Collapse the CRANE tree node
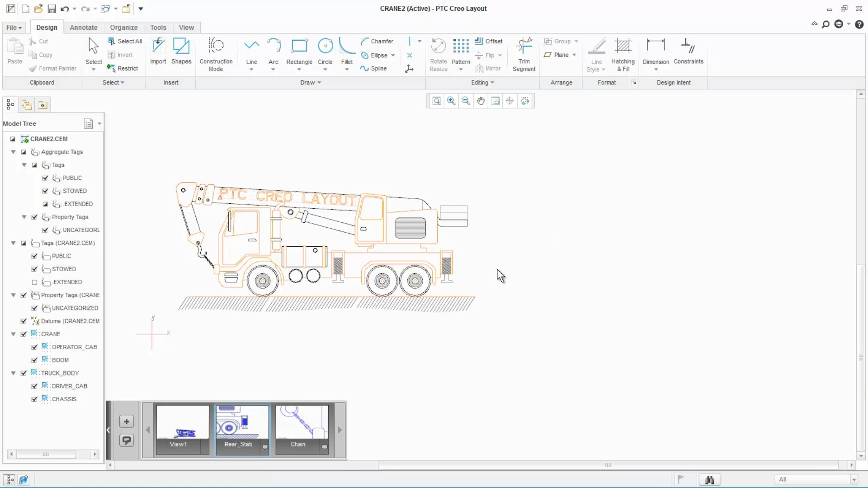868x488 pixels. pyautogui.click(x=13, y=334)
